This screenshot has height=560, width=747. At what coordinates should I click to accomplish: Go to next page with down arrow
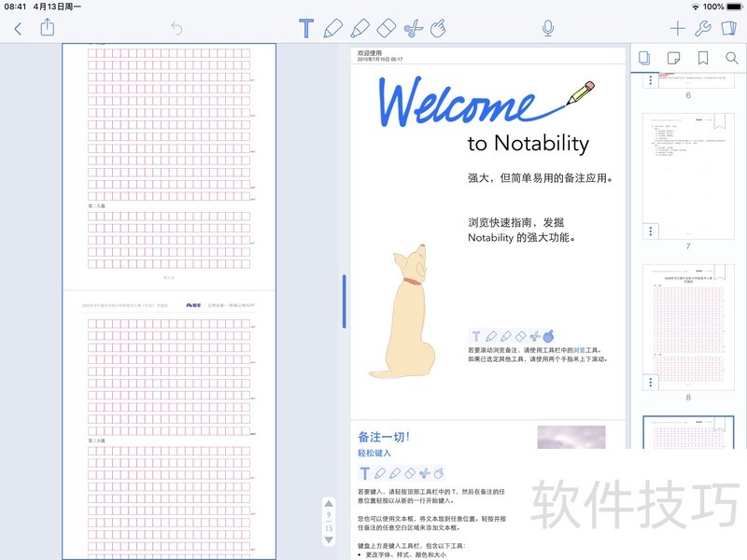(x=329, y=539)
